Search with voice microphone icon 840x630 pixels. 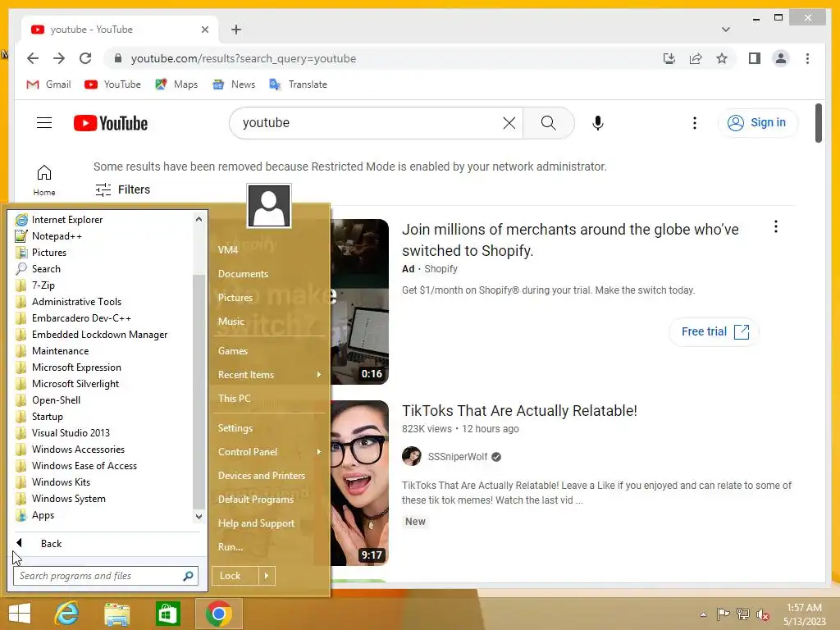[x=598, y=123]
